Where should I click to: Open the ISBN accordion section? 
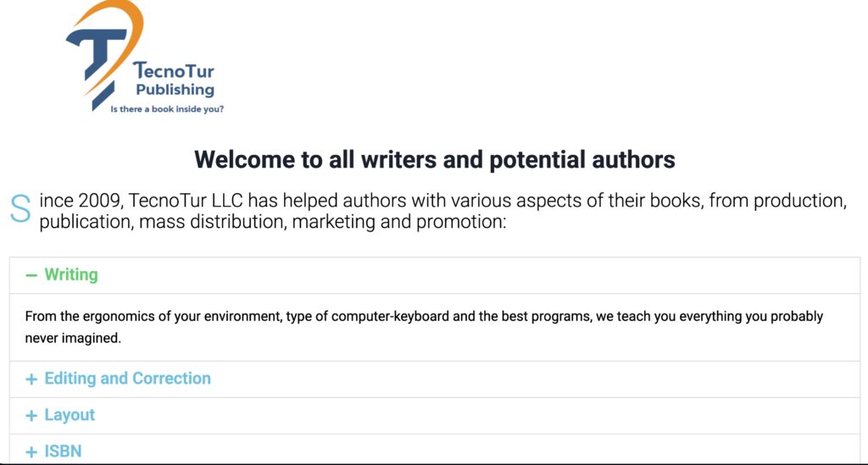click(x=64, y=451)
